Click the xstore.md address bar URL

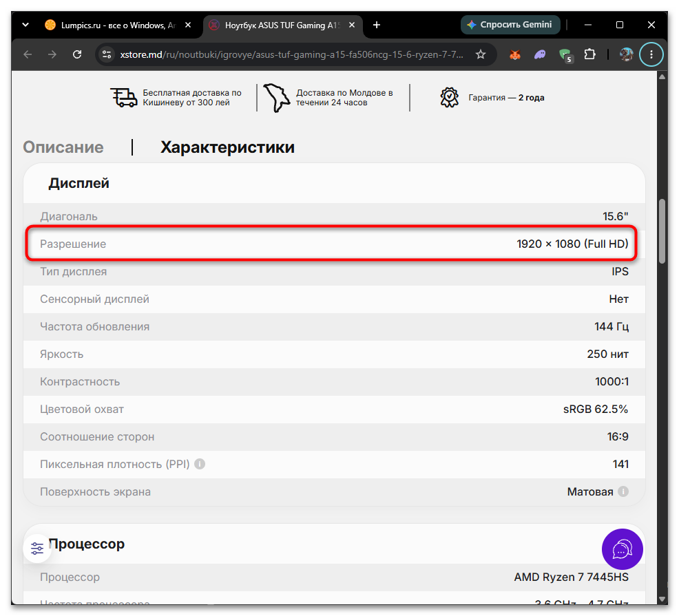pos(291,54)
